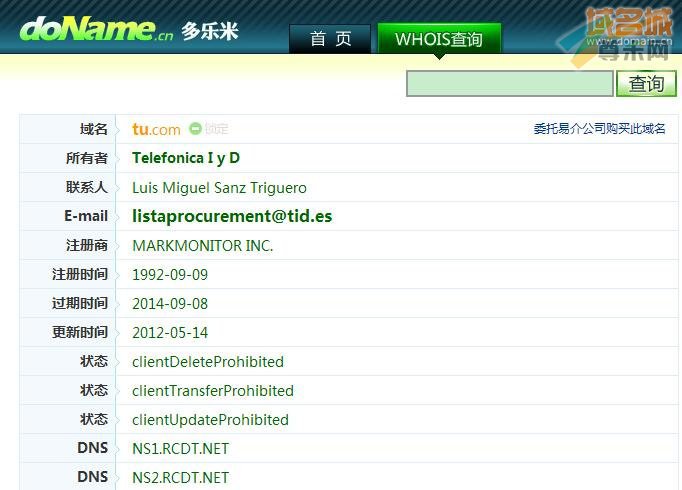Click 委托易介公司购买此域名 link

[x=599, y=129]
